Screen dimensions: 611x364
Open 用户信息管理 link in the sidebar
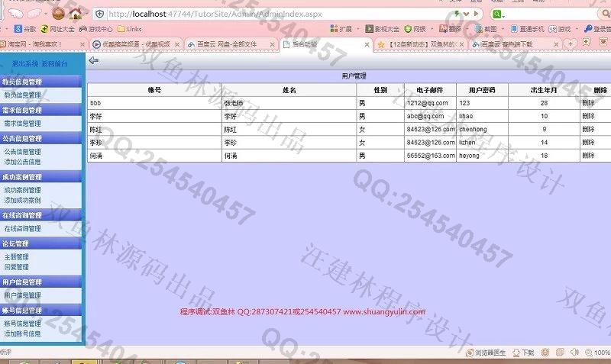tap(22, 295)
